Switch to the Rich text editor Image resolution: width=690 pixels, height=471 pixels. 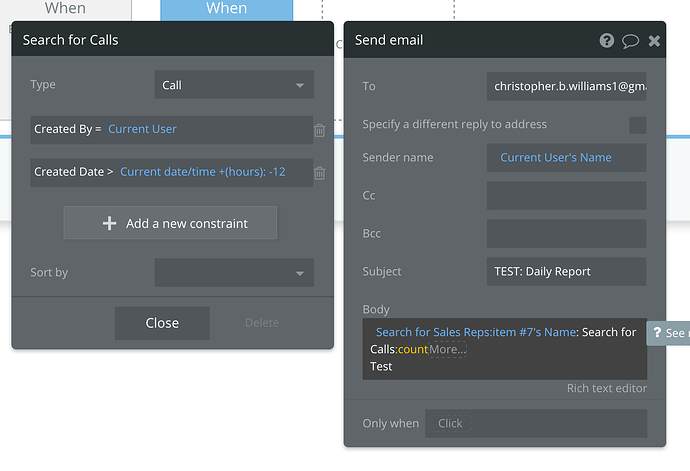tap(607, 388)
